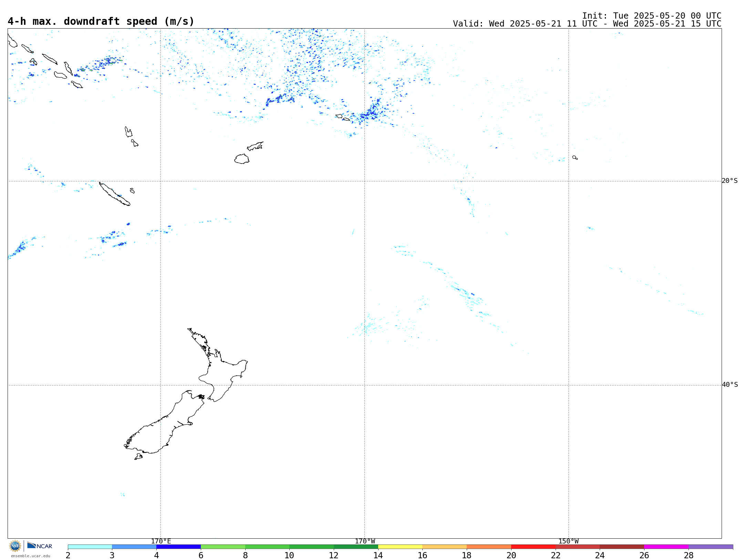The image size is (744, 560).
Task: Select the dark red 24–26 colorbar swatch
Action: [622, 547]
